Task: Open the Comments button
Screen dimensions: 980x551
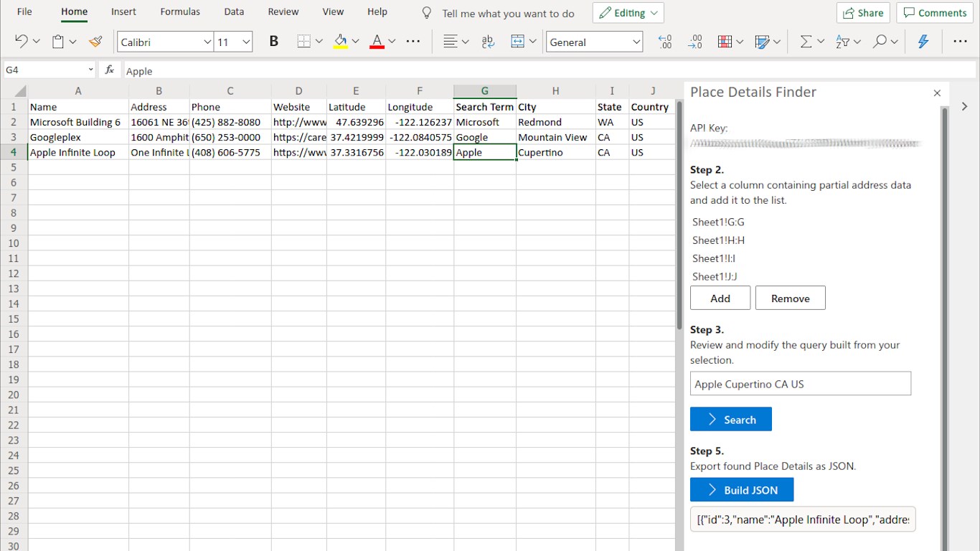Action: tap(935, 13)
